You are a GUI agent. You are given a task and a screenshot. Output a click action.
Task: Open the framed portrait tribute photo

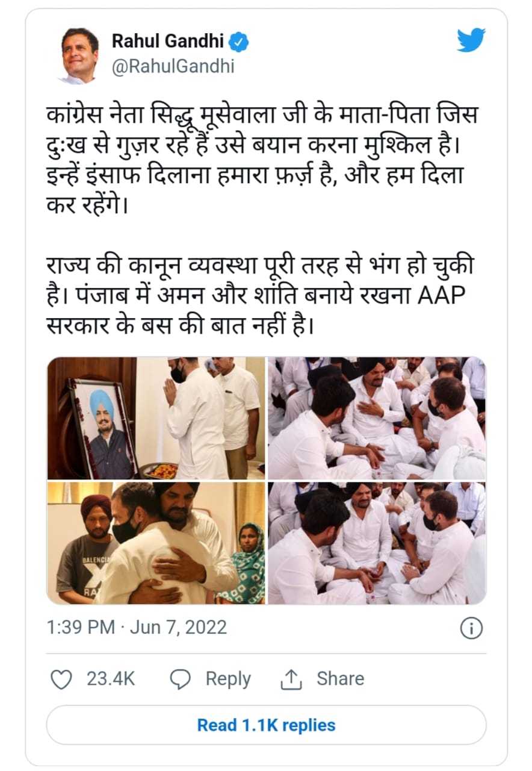click(x=156, y=418)
